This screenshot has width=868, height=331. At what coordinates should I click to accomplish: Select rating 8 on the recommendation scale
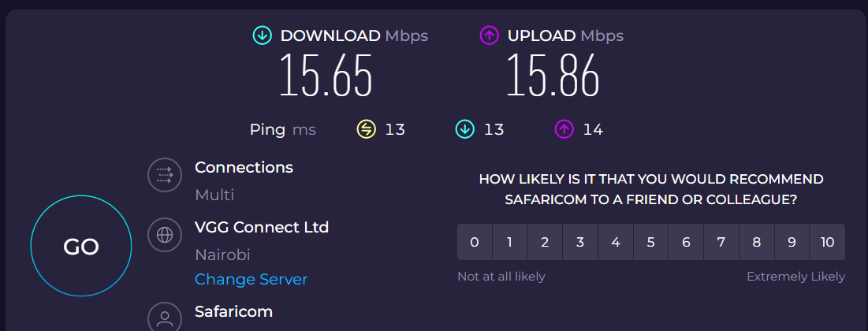757,242
